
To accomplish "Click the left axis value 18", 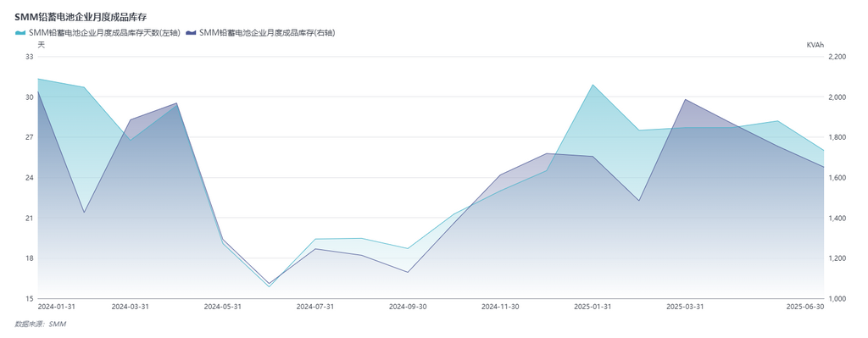I will click(29, 258).
